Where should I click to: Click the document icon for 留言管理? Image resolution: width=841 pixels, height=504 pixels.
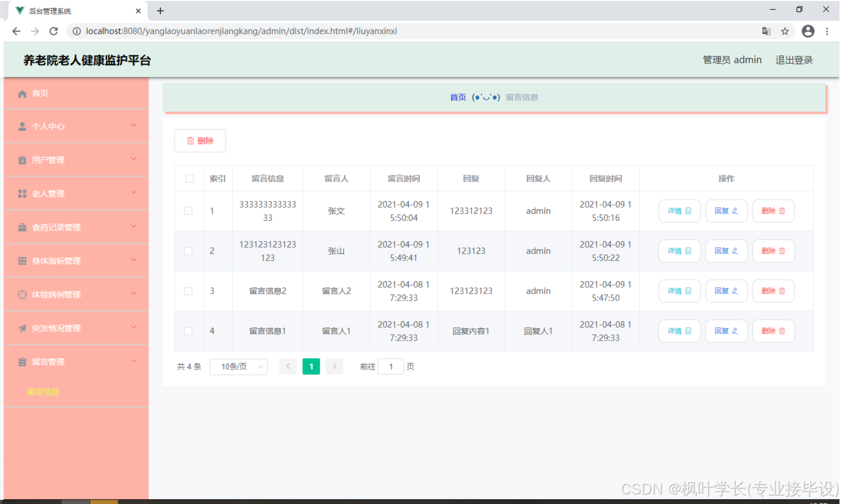(22, 362)
